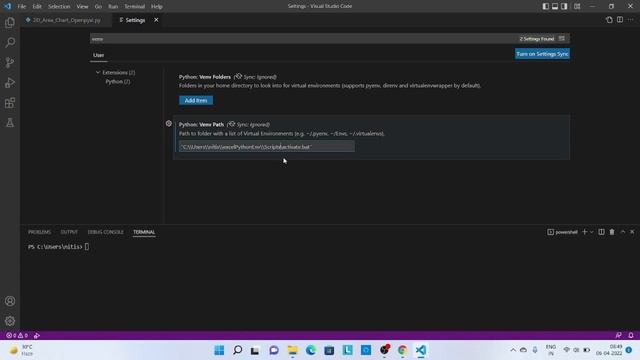Image resolution: width=640 pixels, height=360 pixels.
Task: Open the Extensions view
Action: click(x=10, y=102)
